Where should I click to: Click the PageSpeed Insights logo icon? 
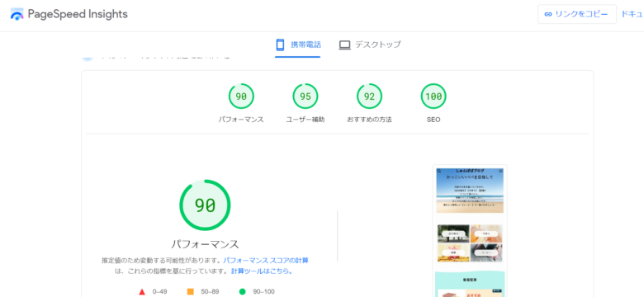point(17,14)
